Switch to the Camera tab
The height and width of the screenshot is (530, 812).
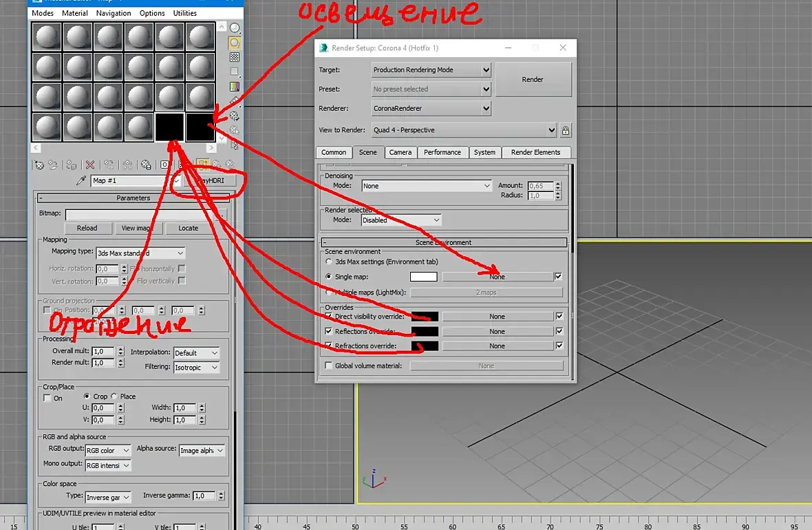(x=400, y=152)
